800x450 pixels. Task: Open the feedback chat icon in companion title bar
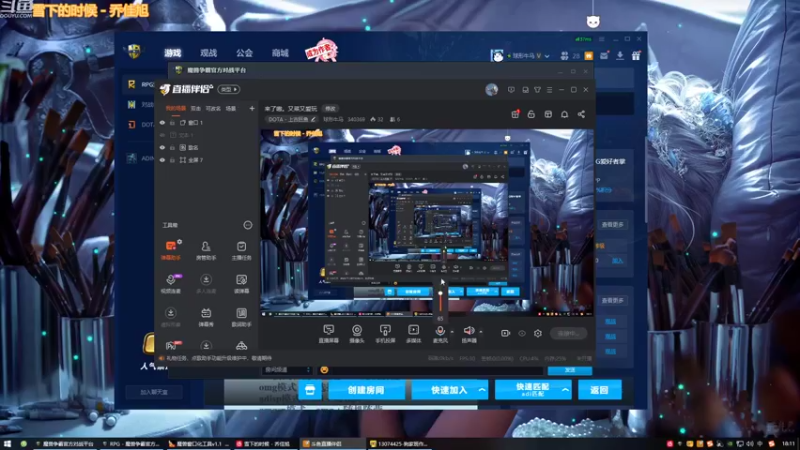511,90
